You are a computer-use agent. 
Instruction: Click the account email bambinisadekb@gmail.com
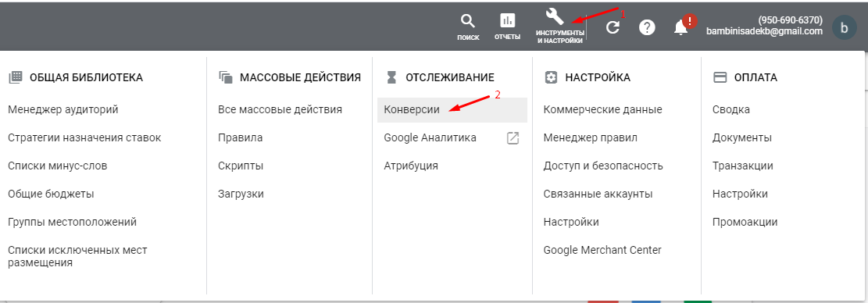coord(764,31)
